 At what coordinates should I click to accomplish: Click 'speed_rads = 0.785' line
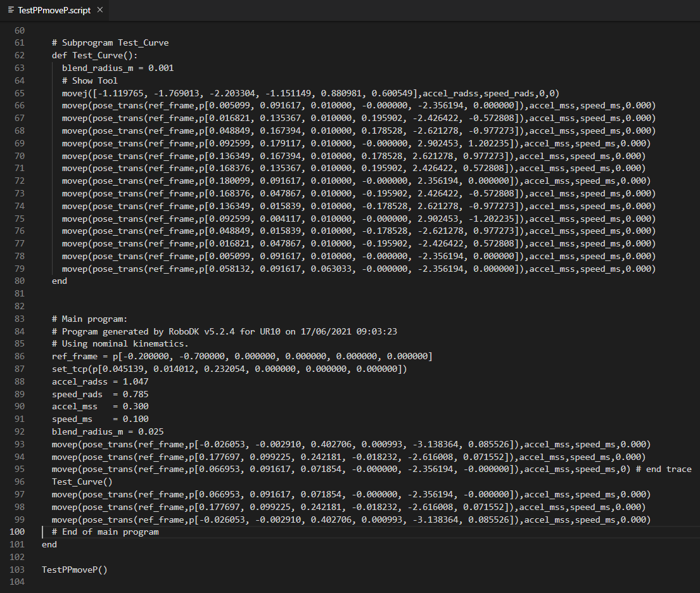click(100, 394)
